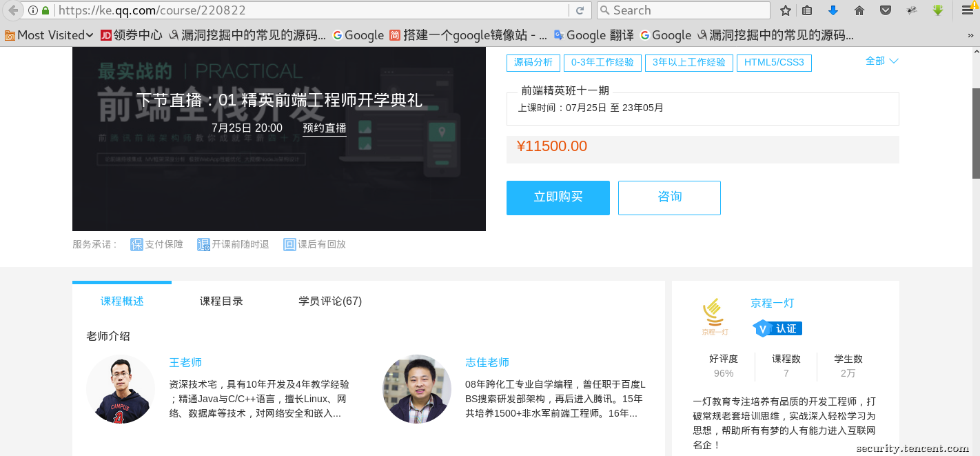980x456 pixels.
Task: Click the 京程一灯 institution logo
Action: [715, 313]
